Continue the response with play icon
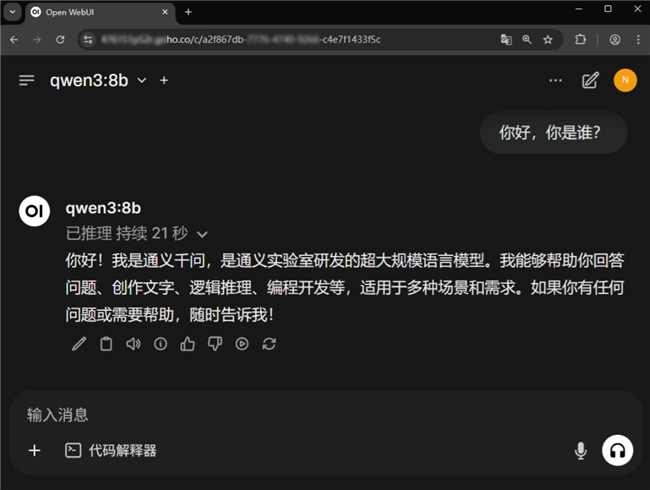This screenshot has width=650, height=490. [242, 344]
